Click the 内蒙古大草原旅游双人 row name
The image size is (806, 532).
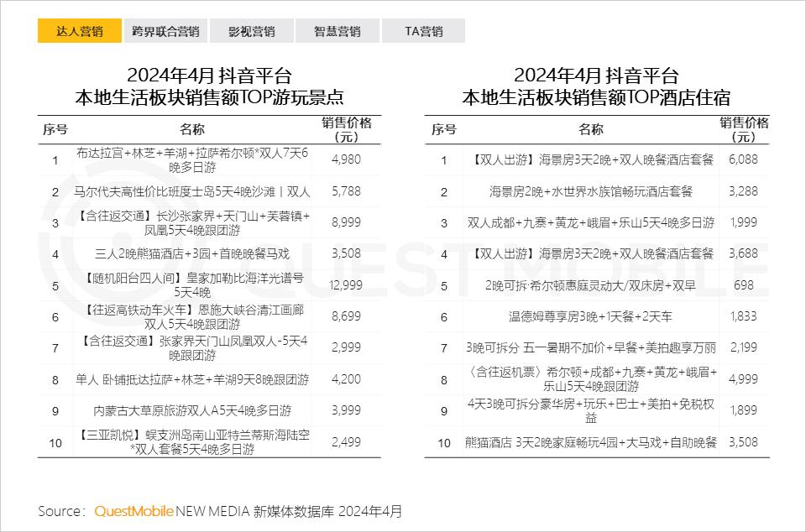192,411
